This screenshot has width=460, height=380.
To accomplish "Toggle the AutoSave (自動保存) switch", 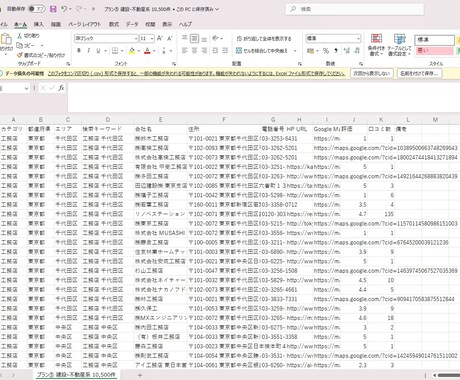I will [x=36, y=9].
